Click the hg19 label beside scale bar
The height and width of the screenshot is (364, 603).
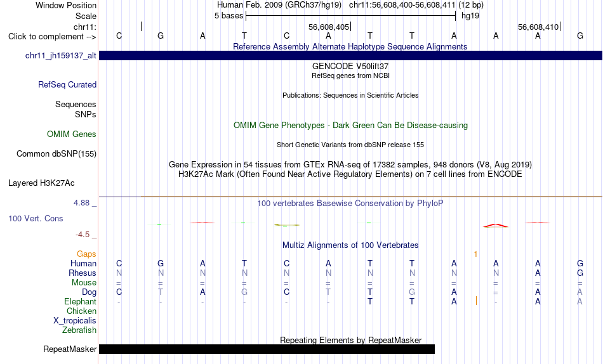point(470,16)
